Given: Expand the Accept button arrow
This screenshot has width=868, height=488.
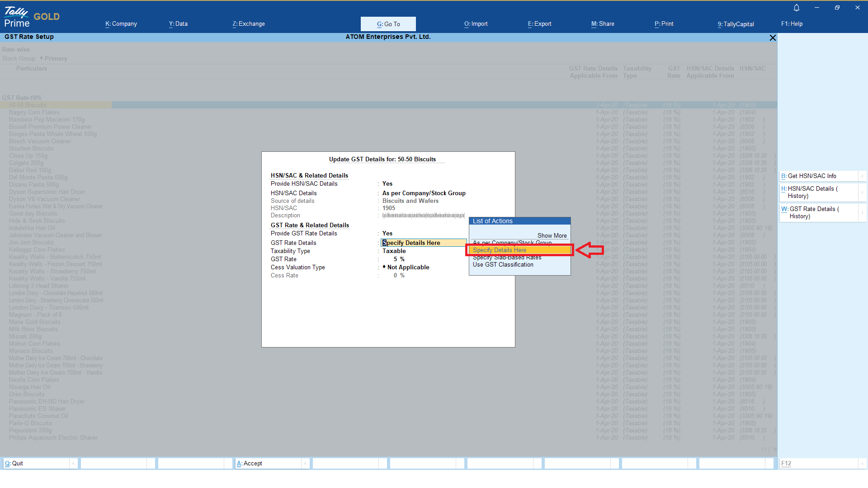Looking at the screenshot, I should pos(305,464).
